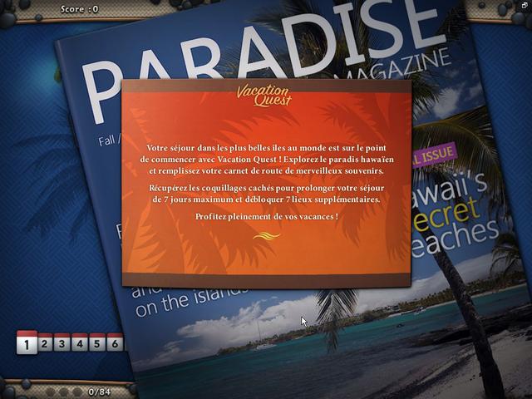Click the 'Fall /' text on the cover
Viewport: 532px width, 399px height.
click(x=110, y=140)
